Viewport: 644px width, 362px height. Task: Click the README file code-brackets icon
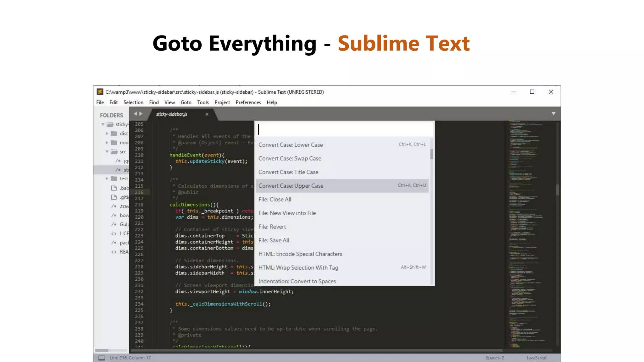114,252
